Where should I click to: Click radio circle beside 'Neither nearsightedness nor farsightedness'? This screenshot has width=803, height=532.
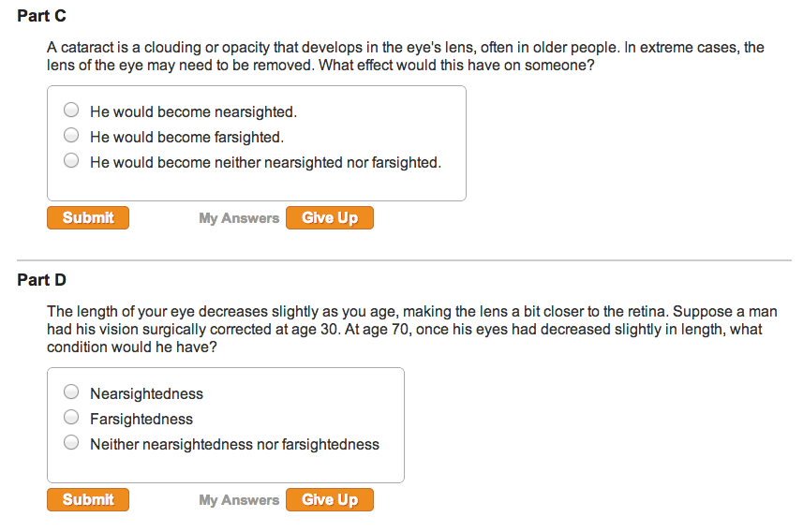click(71, 444)
